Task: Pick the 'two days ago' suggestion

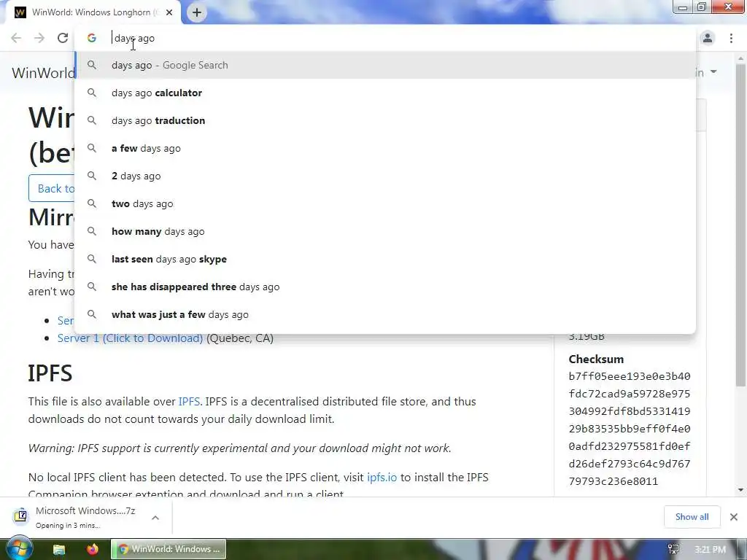Action: pyautogui.click(x=385, y=204)
